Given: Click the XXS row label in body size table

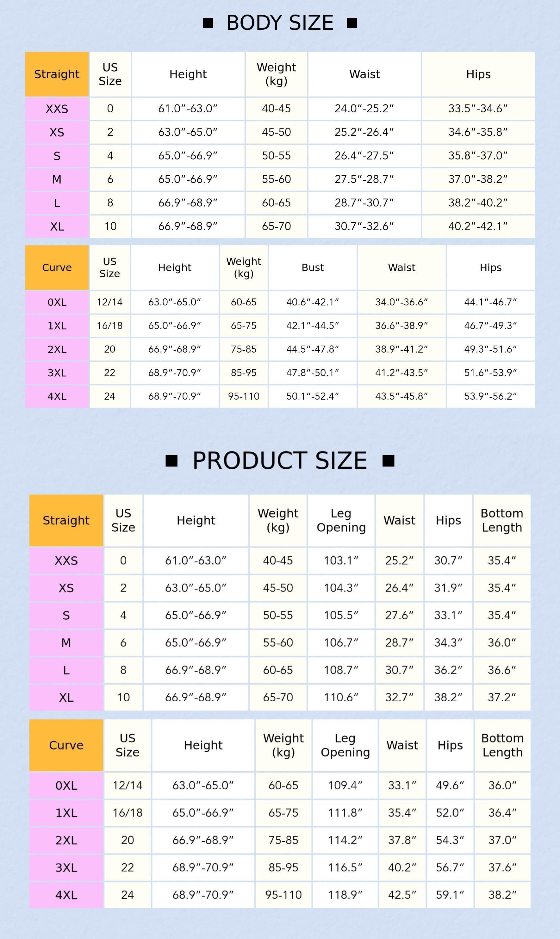Looking at the screenshot, I should pyautogui.click(x=57, y=109).
